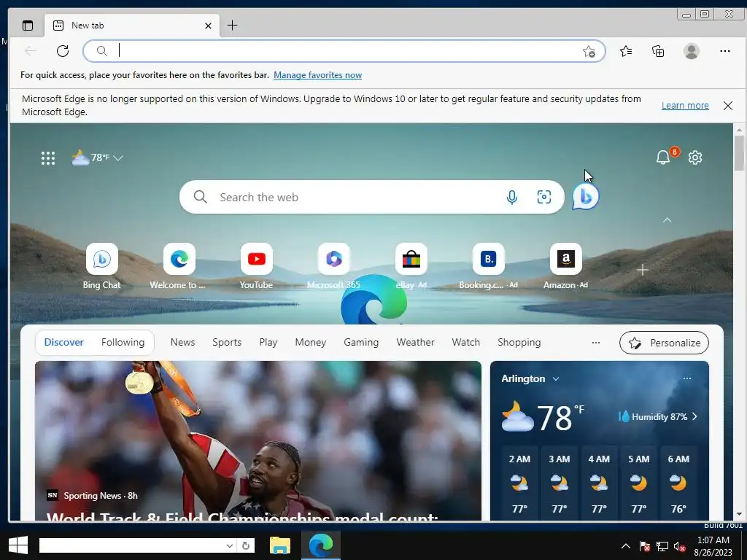Click the Search the web box
This screenshot has height=560, width=747.
(371, 197)
